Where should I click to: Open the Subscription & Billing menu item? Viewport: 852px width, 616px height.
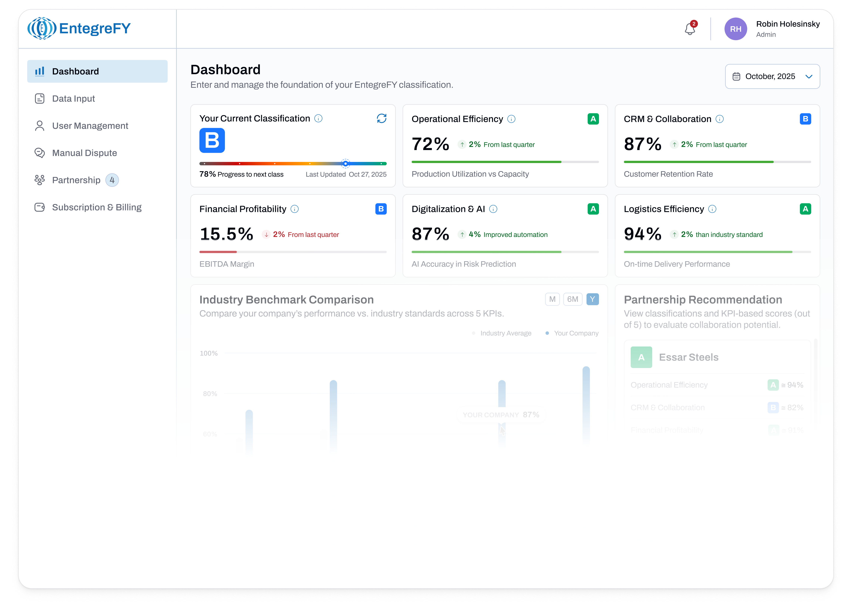[97, 207]
